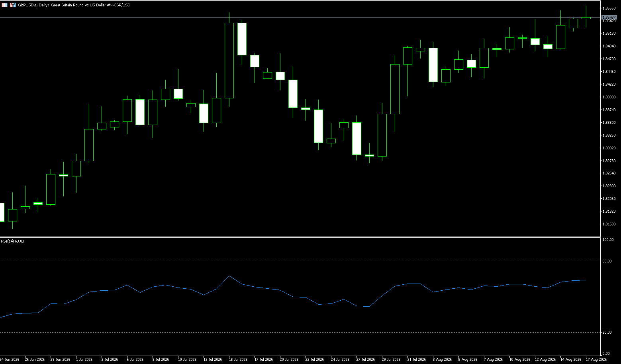Click the tall bullish candle on 15 Jul 2026
The width and height of the screenshot is (621, 364).
(229, 60)
